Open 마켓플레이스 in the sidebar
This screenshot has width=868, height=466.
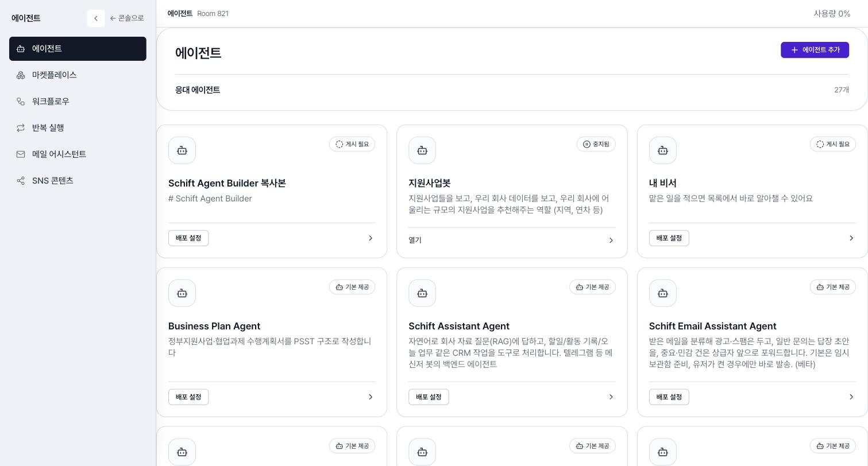tap(78, 75)
